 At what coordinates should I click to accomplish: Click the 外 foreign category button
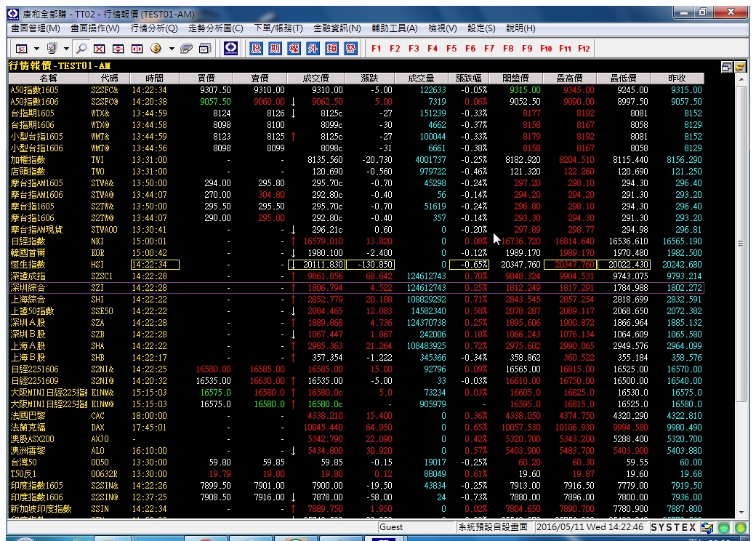pyautogui.click(x=313, y=48)
